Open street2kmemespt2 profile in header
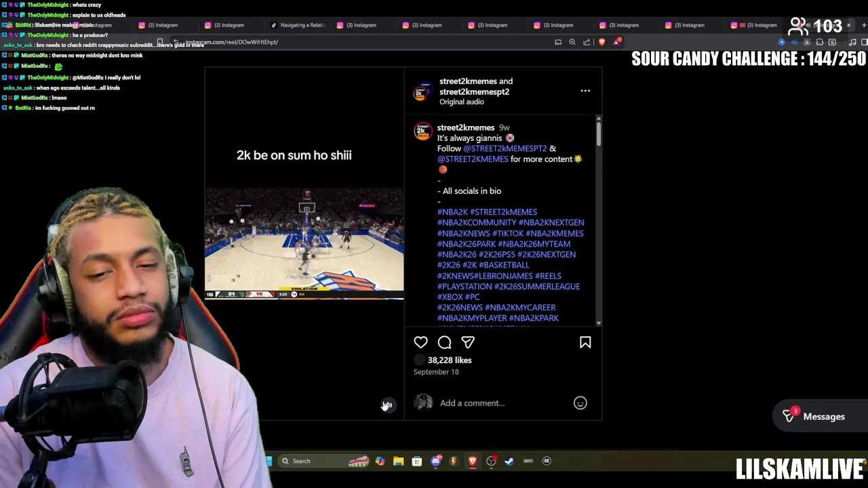 tap(474, 91)
